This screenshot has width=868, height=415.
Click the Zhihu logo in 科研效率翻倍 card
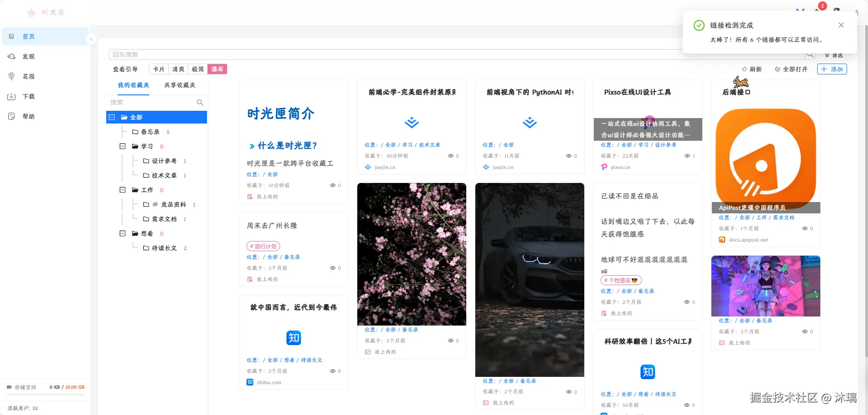[x=648, y=372]
